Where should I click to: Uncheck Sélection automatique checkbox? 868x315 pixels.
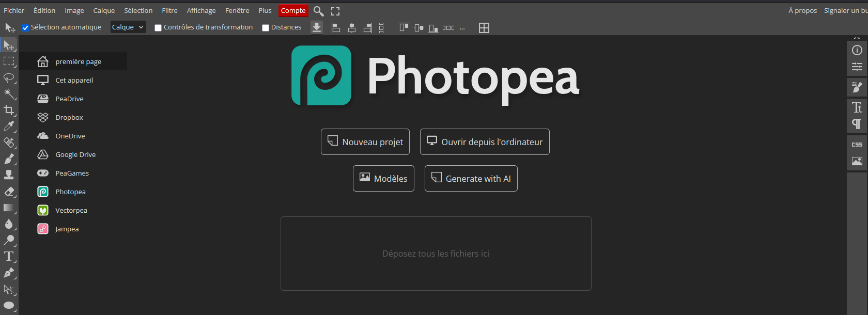tap(25, 28)
